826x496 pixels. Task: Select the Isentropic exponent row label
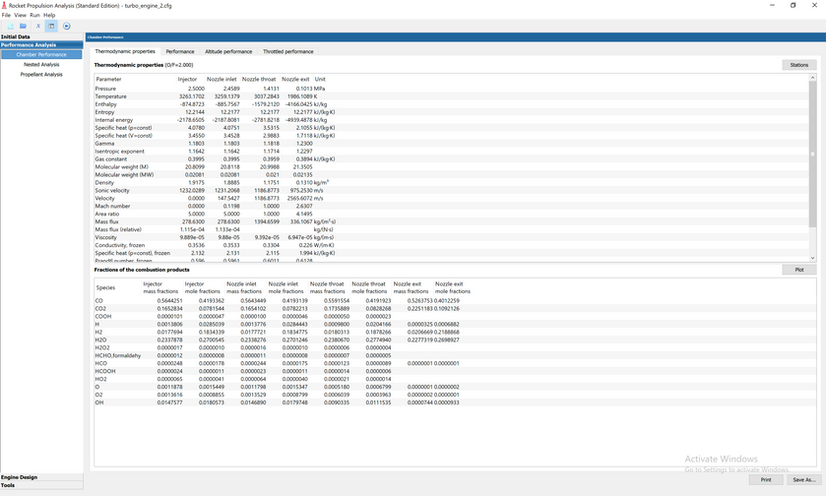pyautogui.click(x=120, y=151)
